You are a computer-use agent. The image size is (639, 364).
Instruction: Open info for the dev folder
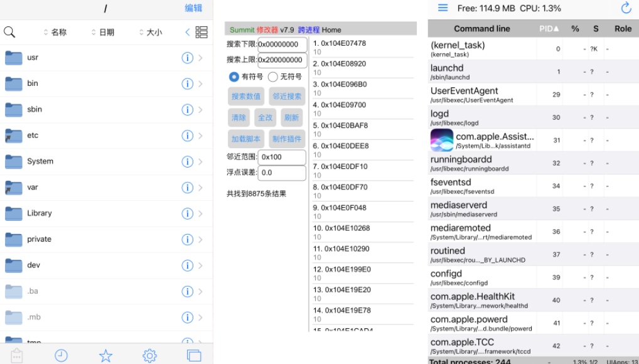(187, 265)
